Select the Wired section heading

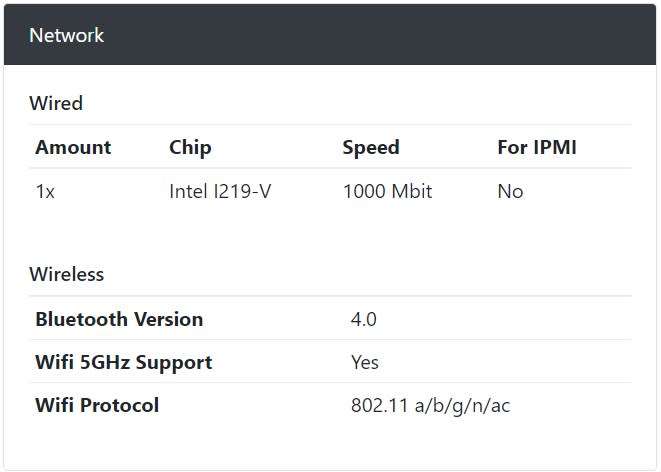click(56, 103)
